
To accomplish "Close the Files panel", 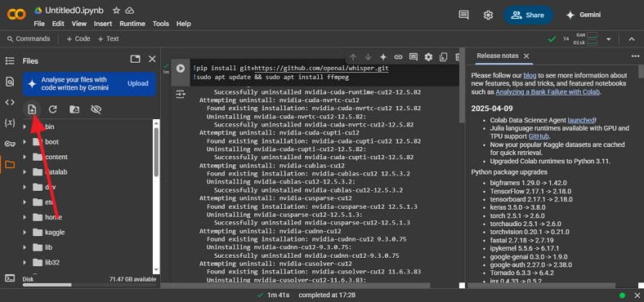I will click(152, 59).
